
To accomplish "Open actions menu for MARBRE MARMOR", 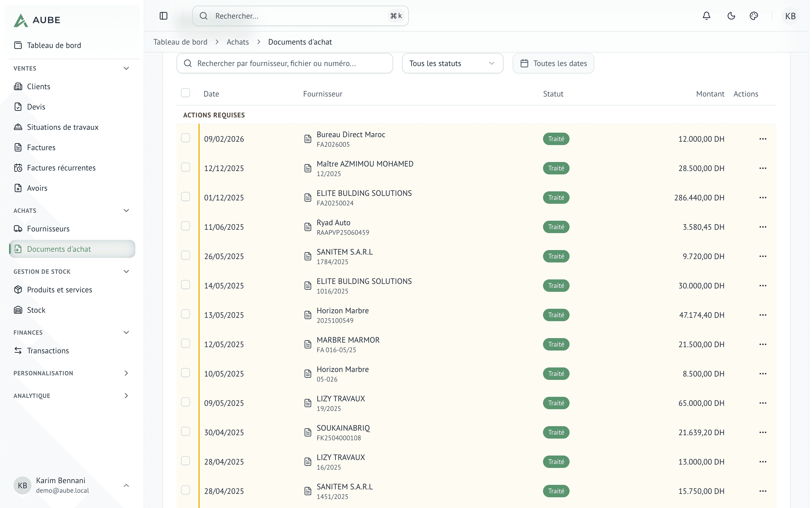I will [763, 344].
